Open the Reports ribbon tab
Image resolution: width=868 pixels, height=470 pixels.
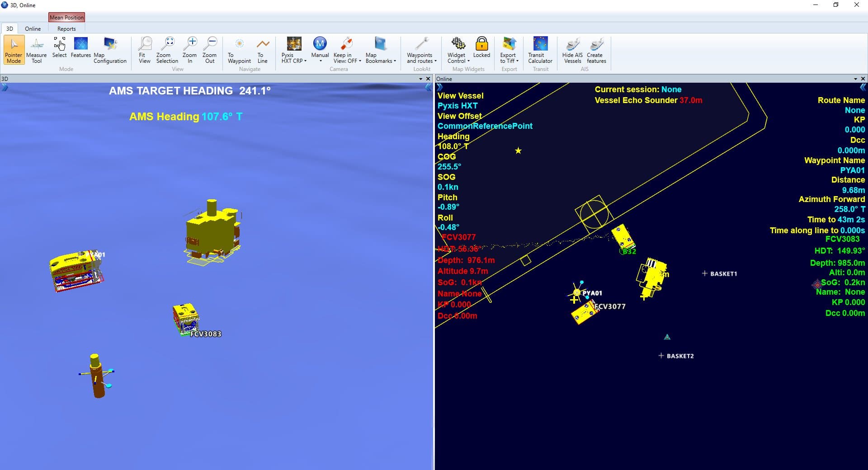pyautogui.click(x=66, y=28)
